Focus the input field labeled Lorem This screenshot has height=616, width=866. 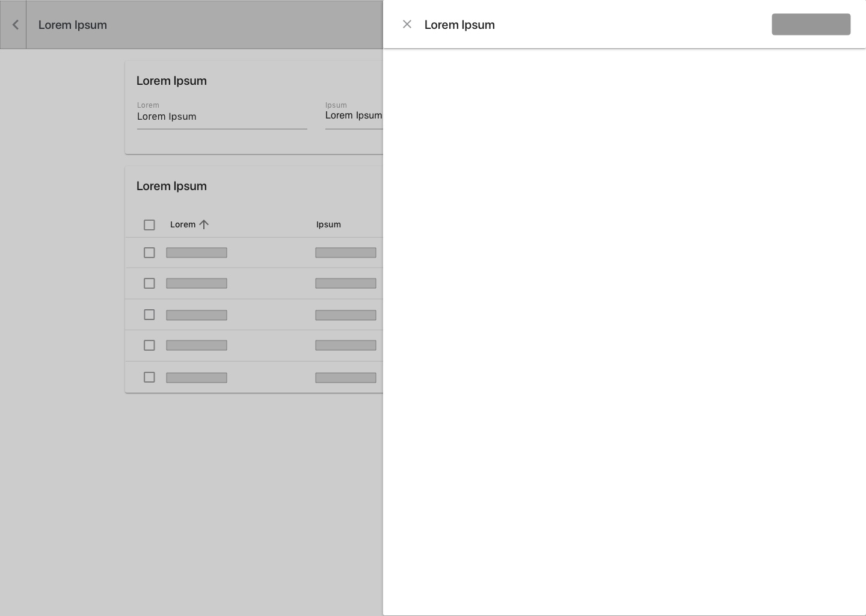click(x=221, y=117)
